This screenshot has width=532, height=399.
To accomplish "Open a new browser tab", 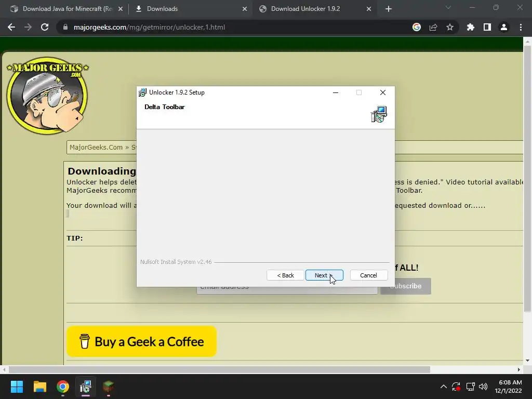I will point(389,9).
